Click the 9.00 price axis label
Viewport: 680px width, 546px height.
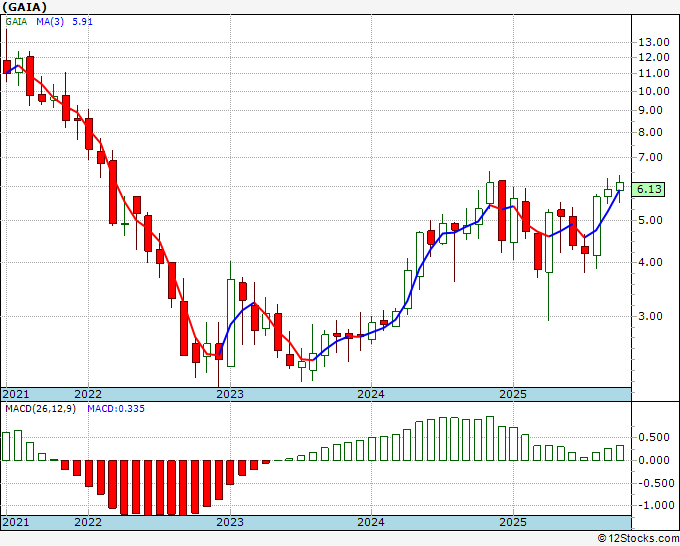(650, 111)
